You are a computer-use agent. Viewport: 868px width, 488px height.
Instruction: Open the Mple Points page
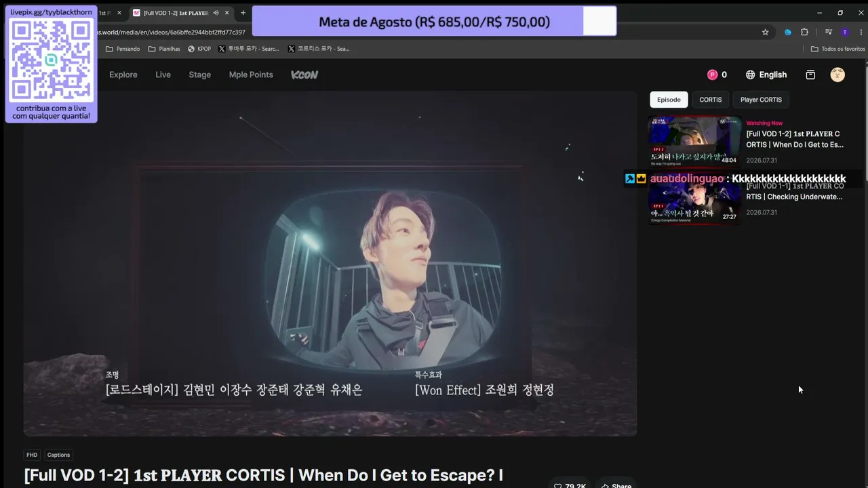click(251, 75)
